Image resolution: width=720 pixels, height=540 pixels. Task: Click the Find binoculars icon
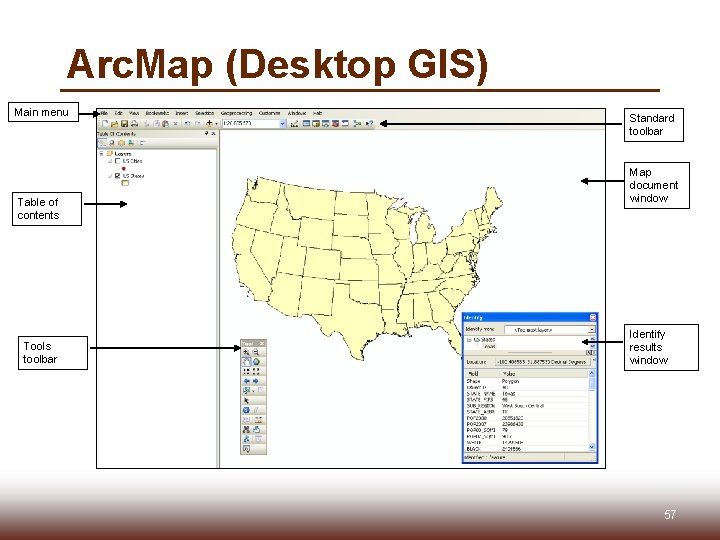click(x=247, y=429)
